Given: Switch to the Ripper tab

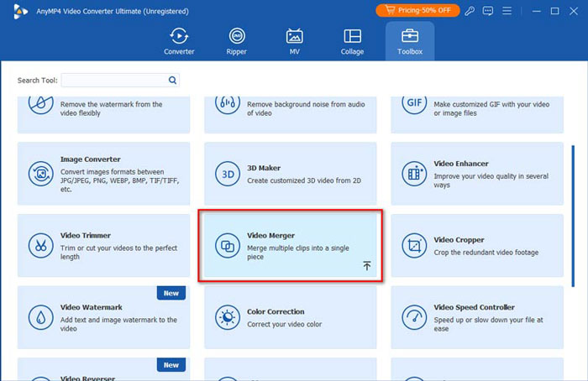Looking at the screenshot, I should tap(237, 42).
